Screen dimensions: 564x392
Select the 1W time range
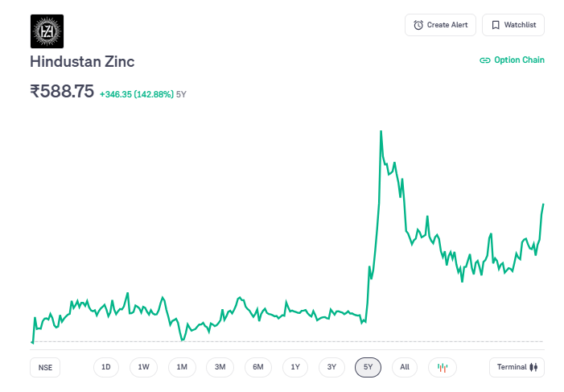[x=143, y=367]
